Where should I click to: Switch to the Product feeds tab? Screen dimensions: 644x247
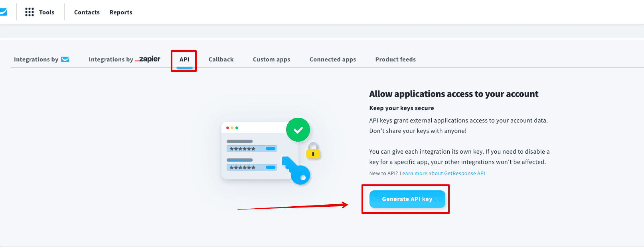tap(395, 59)
